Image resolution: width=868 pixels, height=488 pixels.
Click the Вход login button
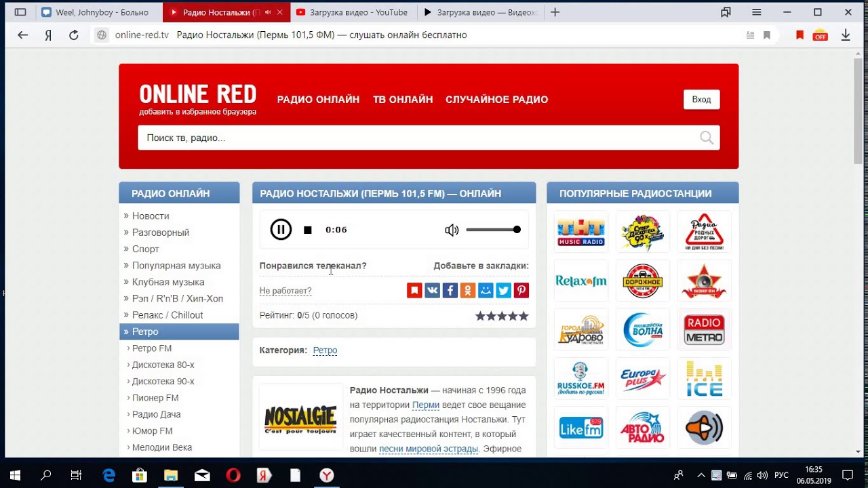pyautogui.click(x=701, y=100)
